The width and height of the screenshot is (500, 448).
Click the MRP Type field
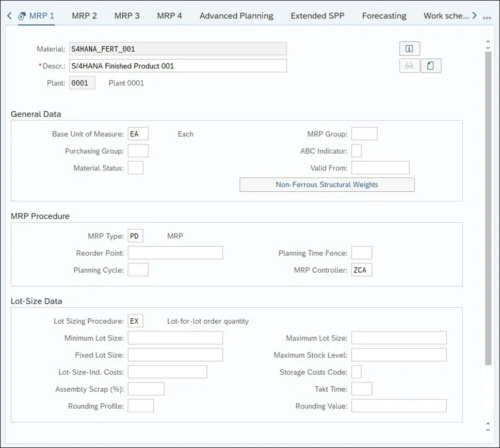coord(136,236)
